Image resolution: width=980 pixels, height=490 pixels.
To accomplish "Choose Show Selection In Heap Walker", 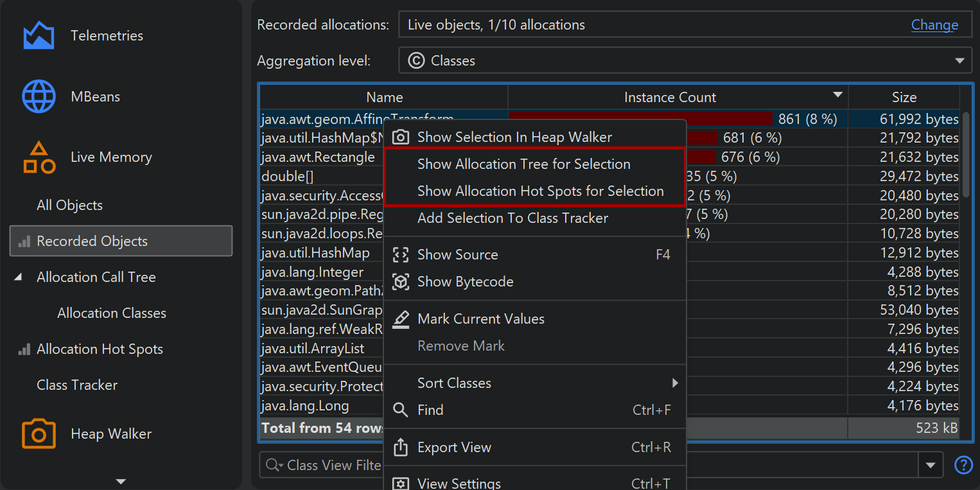I will click(514, 137).
